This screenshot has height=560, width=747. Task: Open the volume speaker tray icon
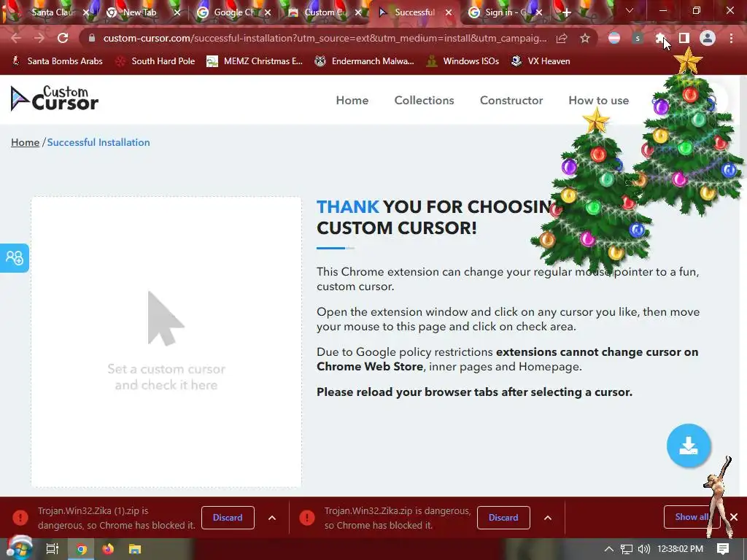click(x=643, y=549)
